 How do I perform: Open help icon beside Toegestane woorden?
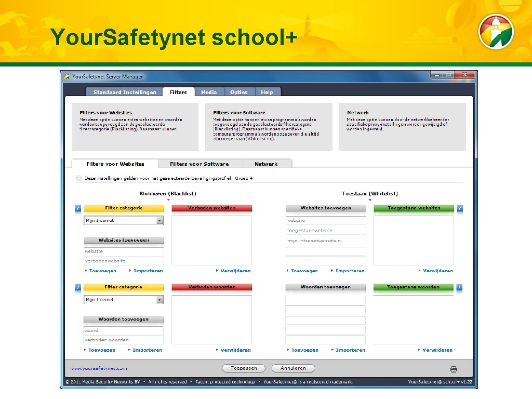pyautogui.click(x=459, y=287)
